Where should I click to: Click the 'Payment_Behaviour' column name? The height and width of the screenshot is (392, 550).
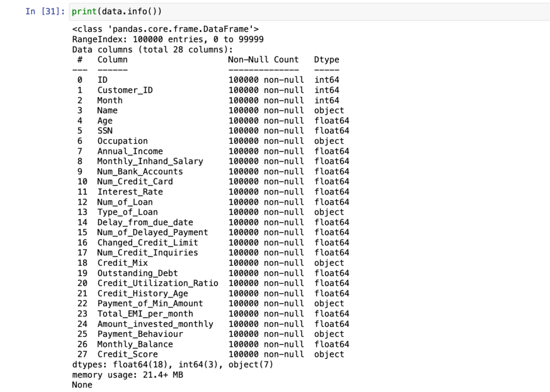[x=140, y=334]
